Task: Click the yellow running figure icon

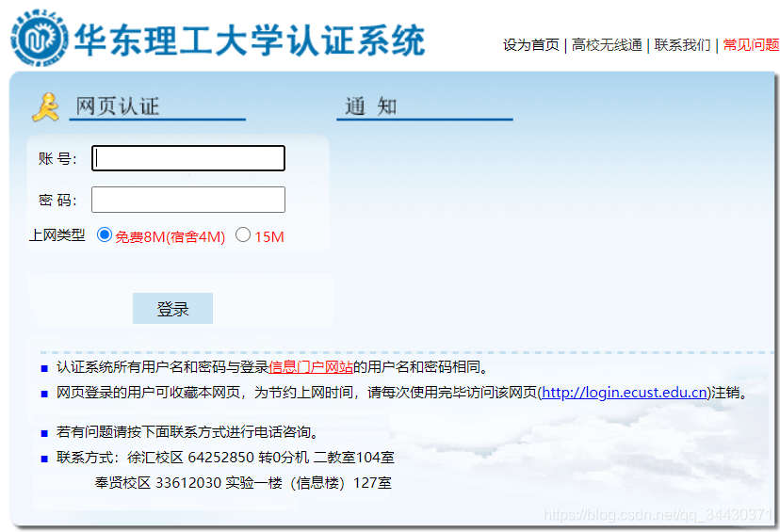Action: tap(46, 107)
